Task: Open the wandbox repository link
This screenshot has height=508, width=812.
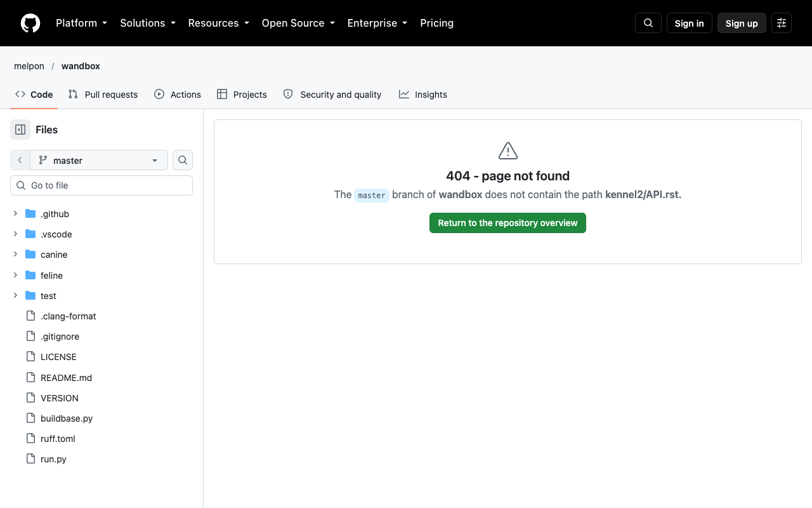Action: 81,66
